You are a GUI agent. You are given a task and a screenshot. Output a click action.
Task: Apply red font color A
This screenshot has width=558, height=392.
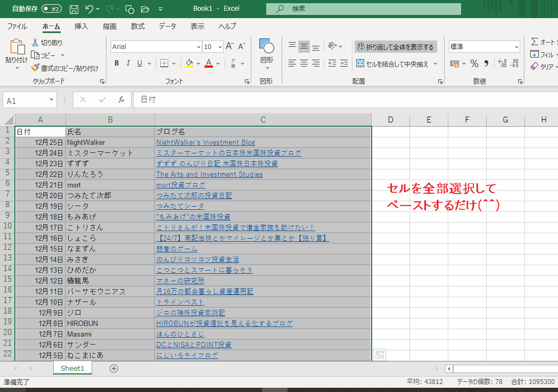tap(209, 63)
